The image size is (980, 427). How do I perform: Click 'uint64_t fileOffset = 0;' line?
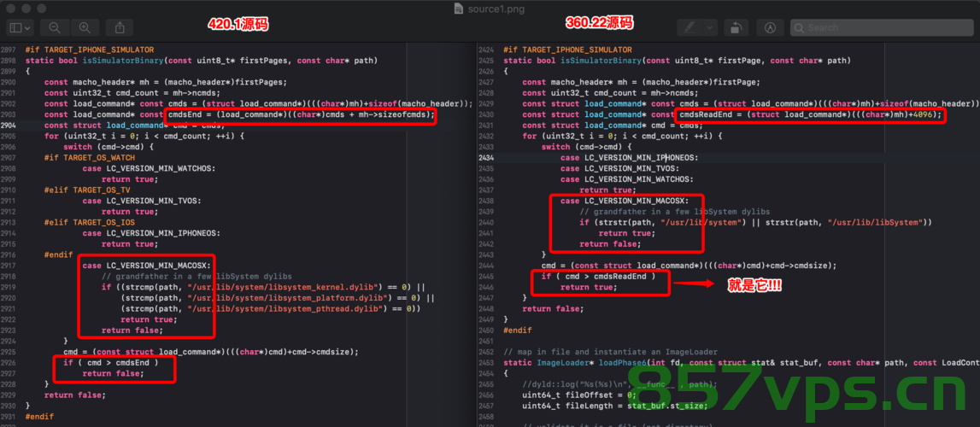pyautogui.click(x=579, y=395)
